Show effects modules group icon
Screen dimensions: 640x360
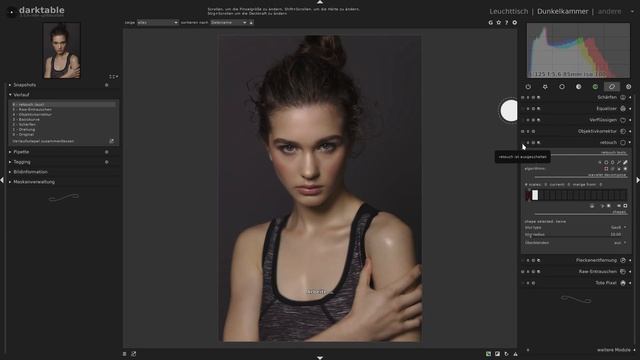point(629,87)
